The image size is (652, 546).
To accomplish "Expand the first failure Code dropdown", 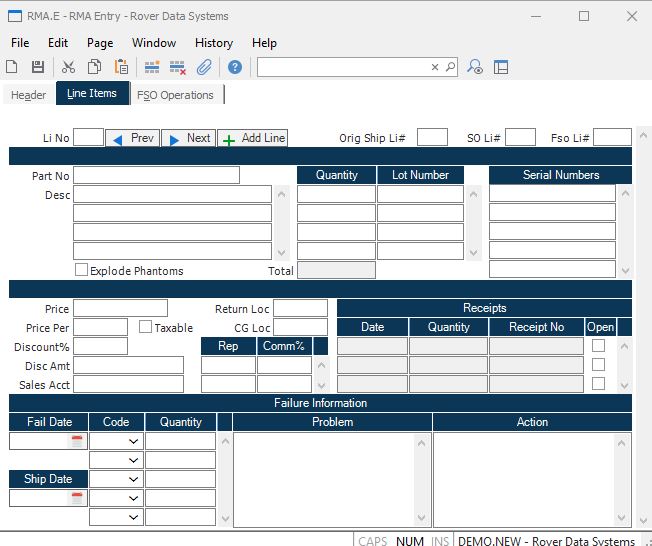I will click(x=133, y=441).
